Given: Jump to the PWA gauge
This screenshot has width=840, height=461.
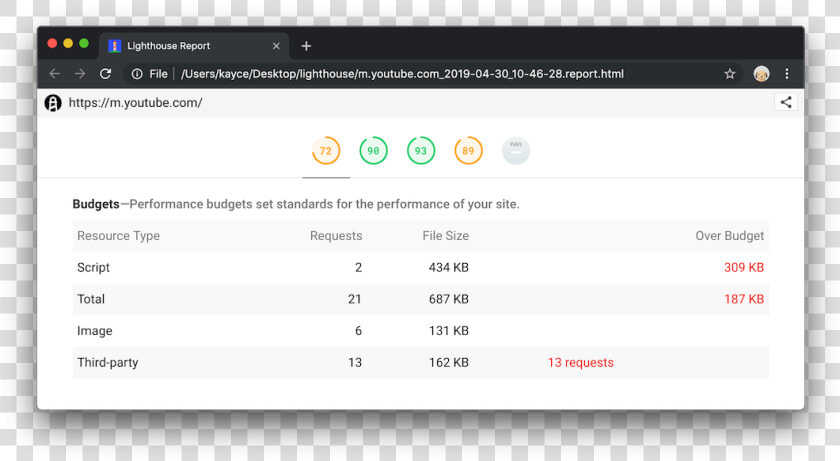Looking at the screenshot, I should pos(516,151).
